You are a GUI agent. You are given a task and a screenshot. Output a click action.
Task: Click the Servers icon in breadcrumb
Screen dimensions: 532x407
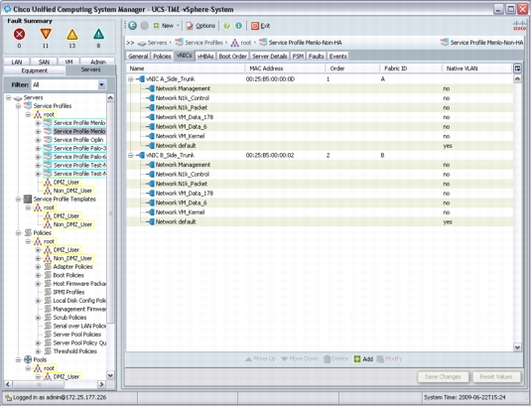point(142,43)
